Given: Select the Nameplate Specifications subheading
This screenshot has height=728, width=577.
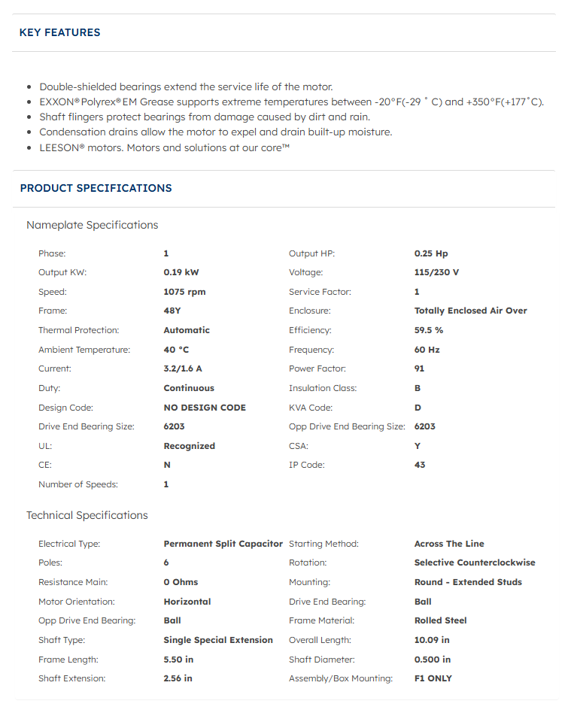Looking at the screenshot, I should click(92, 225).
